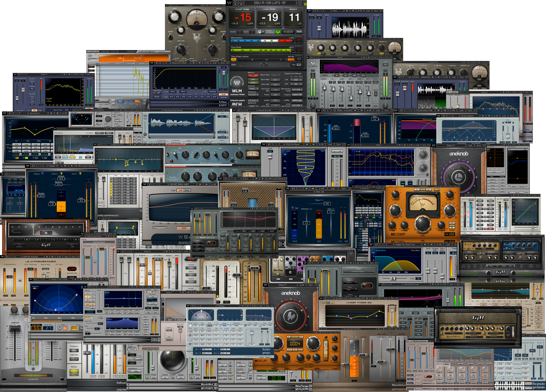Select the 16dB scale tab in Q-Clone

180,190
